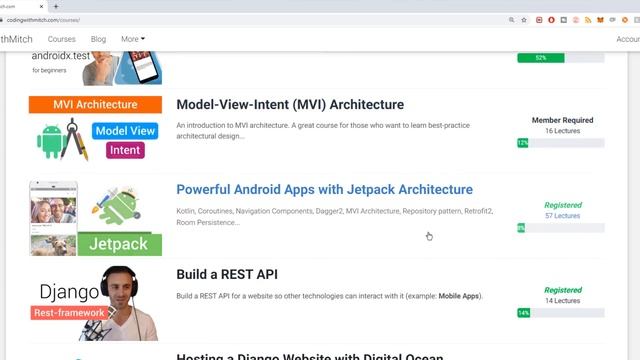Open the MetaMask fox extension

600,20
